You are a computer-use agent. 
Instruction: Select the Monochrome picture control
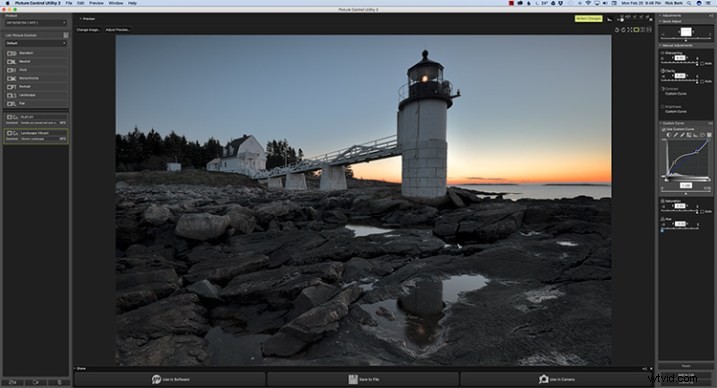point(36,78)
